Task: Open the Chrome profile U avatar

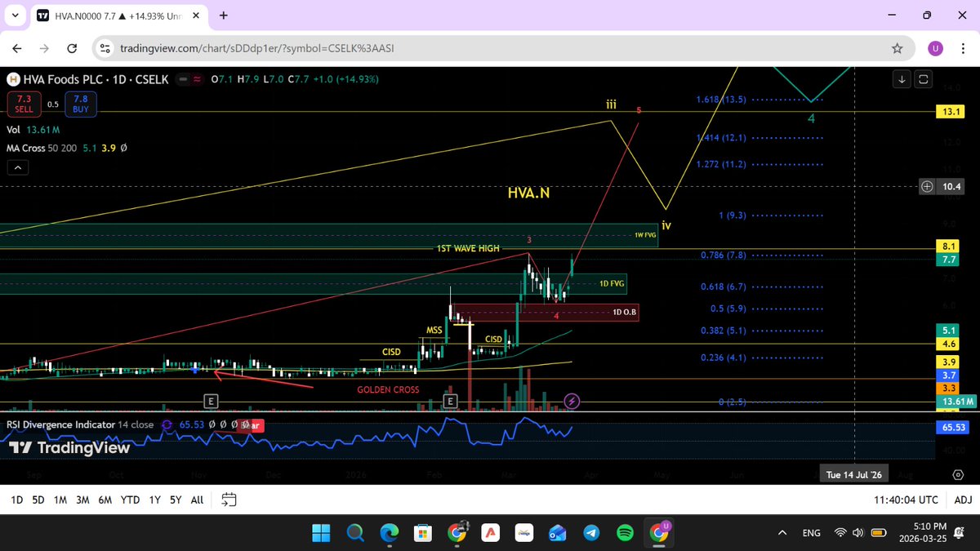Action: (935, 49)
